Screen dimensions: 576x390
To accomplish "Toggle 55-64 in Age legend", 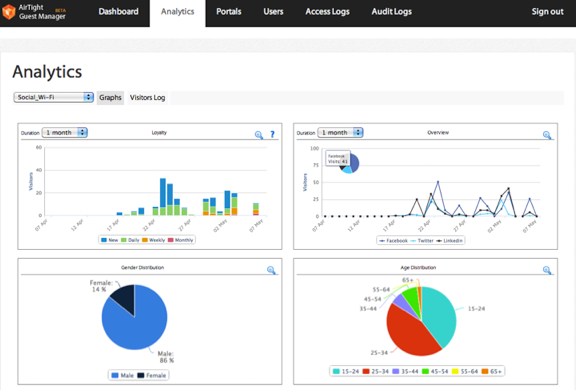I will click(x=465, y=371).
